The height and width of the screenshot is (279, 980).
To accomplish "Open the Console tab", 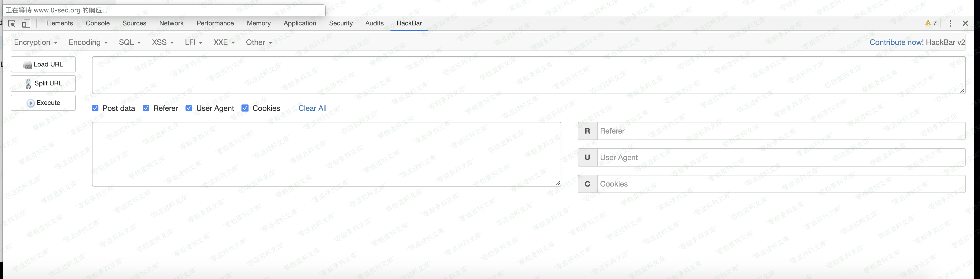I will pyautogui.click(x=98, y=23).
